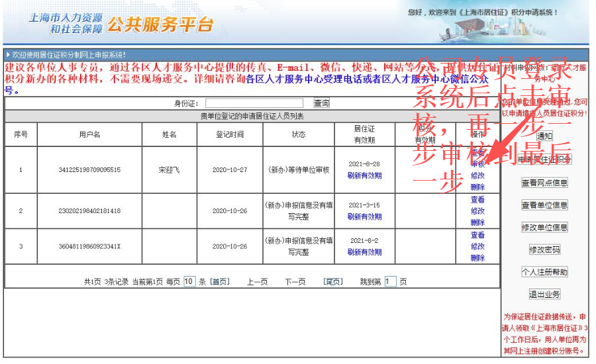Screen dimensions: 596x364
Task: Click the 序号 column header
Action: [21, 134]
